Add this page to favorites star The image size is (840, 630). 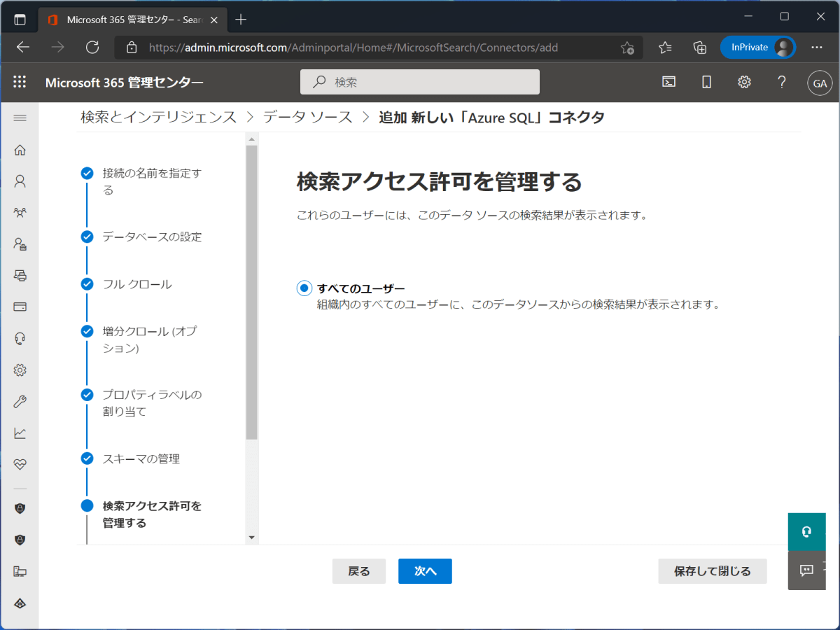click(x=627, y=48)
